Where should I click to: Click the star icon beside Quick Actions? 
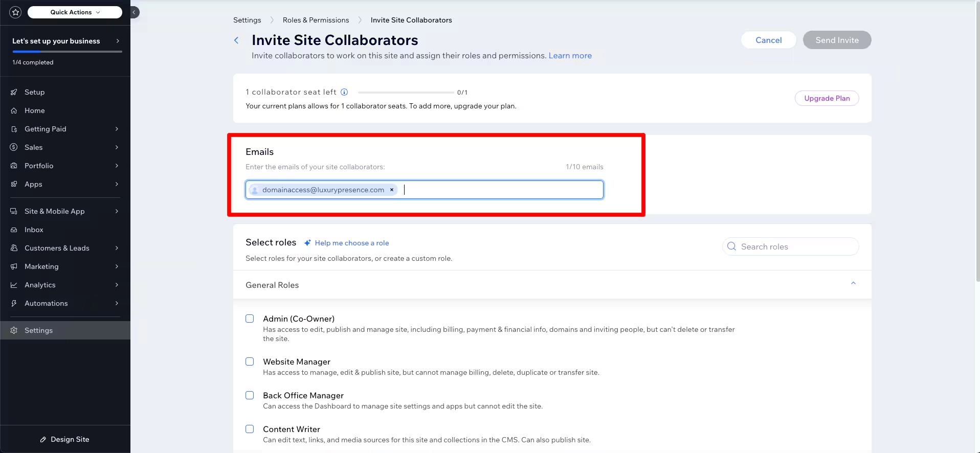pyautogui.click(x=15, y=12)
